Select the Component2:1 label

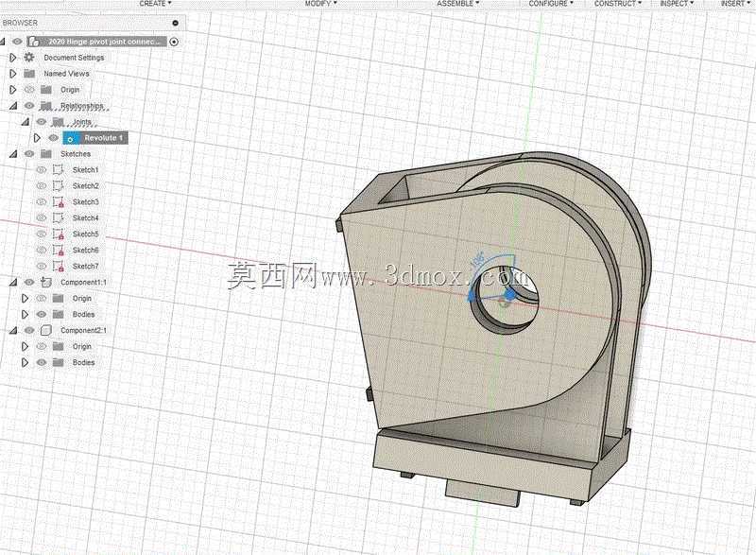point(83,330)
